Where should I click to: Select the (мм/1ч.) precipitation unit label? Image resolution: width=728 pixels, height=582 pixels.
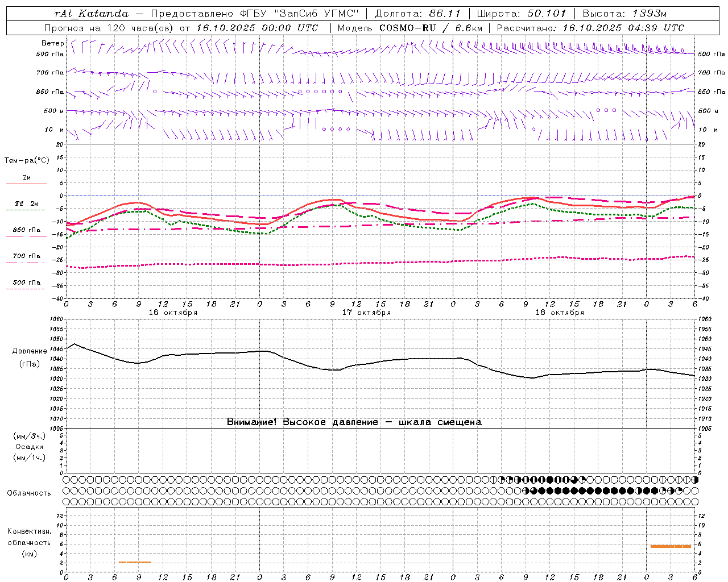click(x=30, y=458)
